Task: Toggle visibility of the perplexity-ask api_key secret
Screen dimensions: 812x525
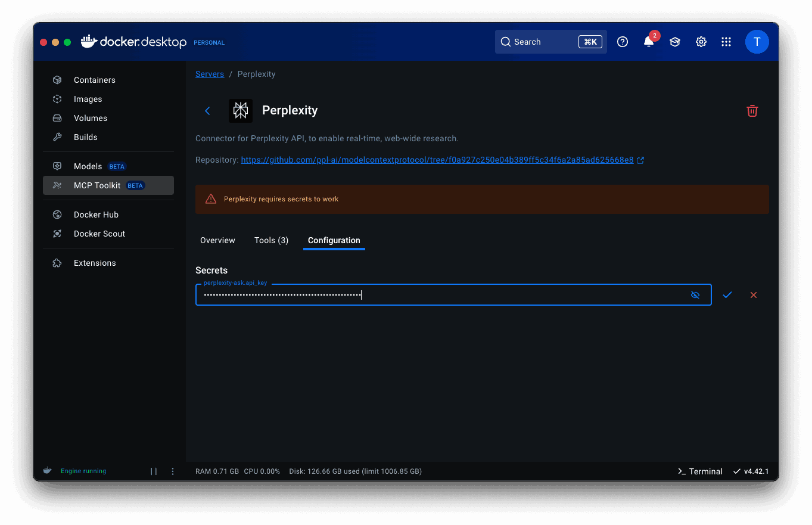Action: click(695, 294)
